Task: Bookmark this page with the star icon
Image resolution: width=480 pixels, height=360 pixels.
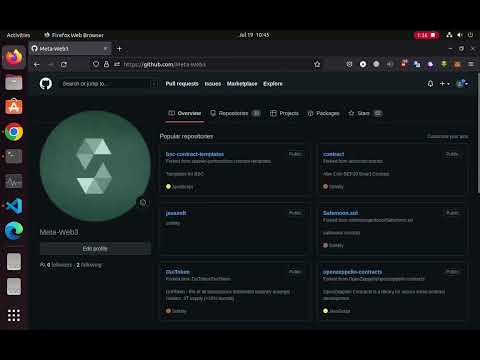Action: [317, 64]
